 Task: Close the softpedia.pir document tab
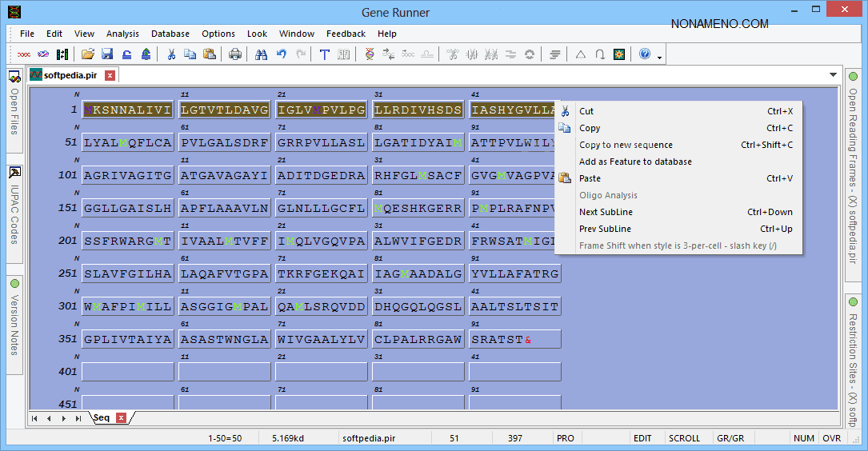pyautogui.click(x=110, y=75)
